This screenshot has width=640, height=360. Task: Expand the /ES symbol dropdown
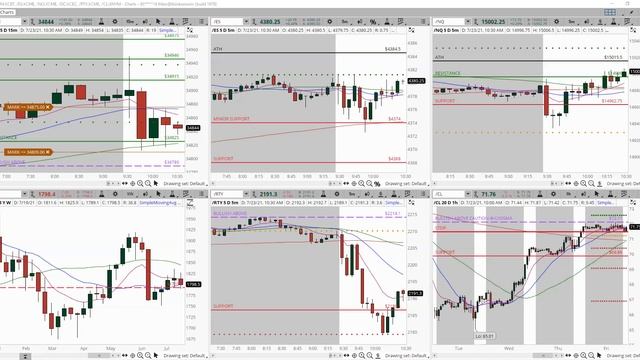pos(246,22)
